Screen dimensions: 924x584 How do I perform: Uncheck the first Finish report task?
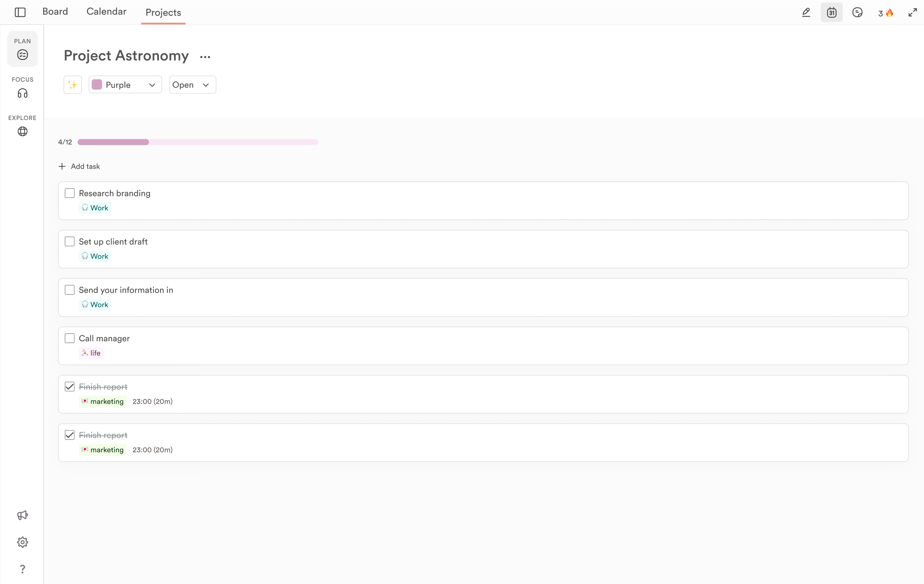70,386
